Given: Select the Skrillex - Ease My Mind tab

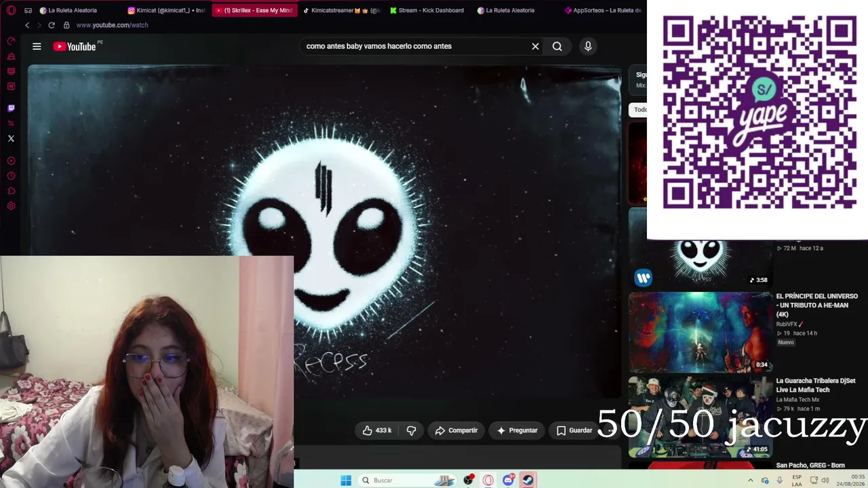Looking at the screenshot, I should [x=254, y=10].
